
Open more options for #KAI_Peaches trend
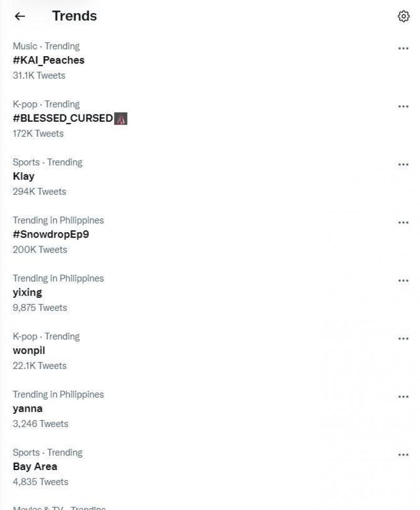[x=403, y=48]
